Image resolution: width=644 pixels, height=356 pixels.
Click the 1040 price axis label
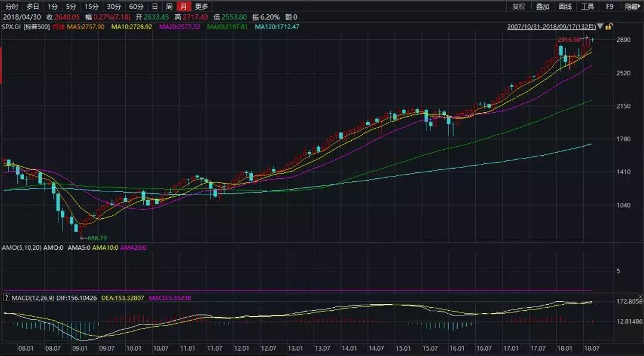pyautogui.click(x=624, y=205)
